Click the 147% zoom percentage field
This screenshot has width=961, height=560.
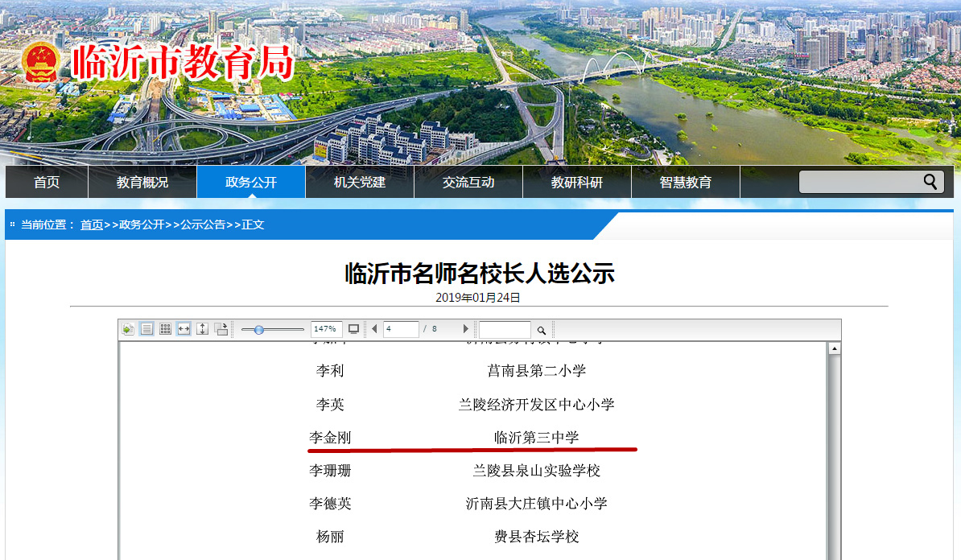click(326, 329)
